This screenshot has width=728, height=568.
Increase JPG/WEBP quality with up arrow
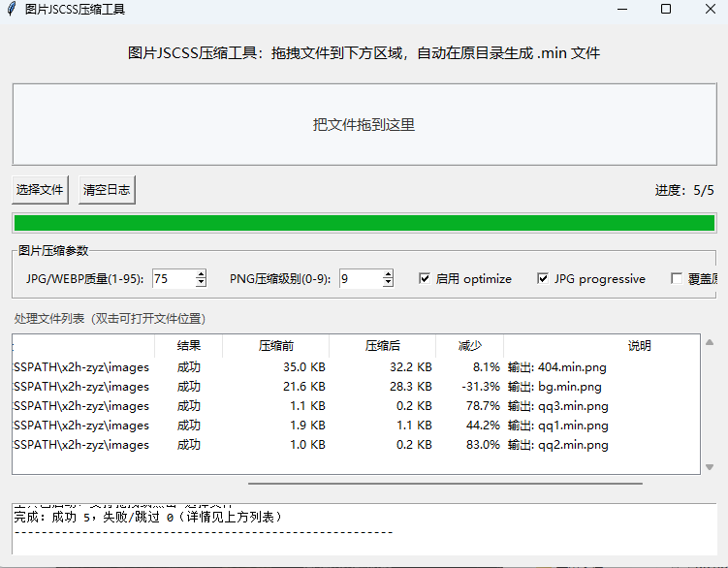[x=201, y=274]
